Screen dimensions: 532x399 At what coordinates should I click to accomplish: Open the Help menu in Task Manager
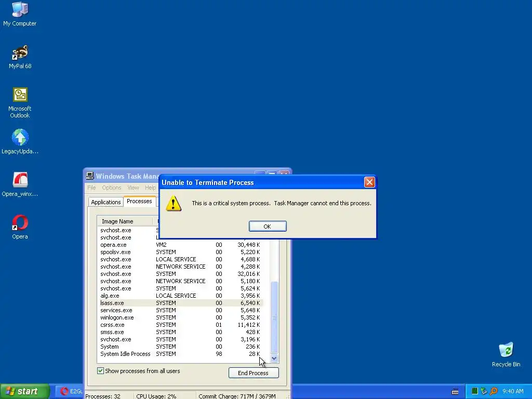click(x=150, y=188)
